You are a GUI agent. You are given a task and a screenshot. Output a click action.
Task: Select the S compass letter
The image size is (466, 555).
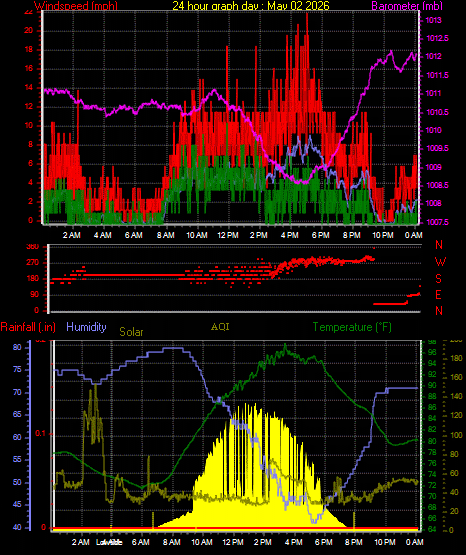[x=439, y=279]
